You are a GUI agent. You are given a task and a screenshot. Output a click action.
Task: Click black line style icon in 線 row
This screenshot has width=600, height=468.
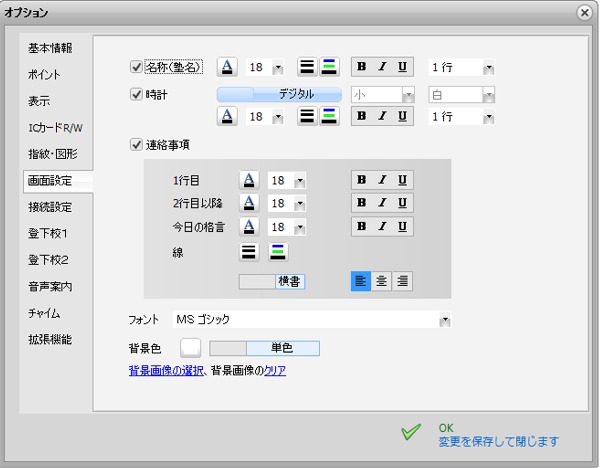tap(249, 252)
